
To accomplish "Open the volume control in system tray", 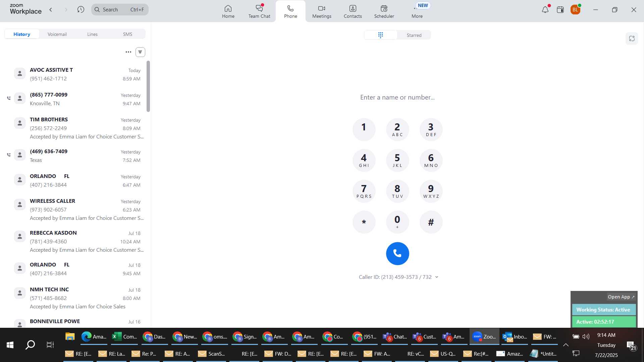I will tap(586, 337).
